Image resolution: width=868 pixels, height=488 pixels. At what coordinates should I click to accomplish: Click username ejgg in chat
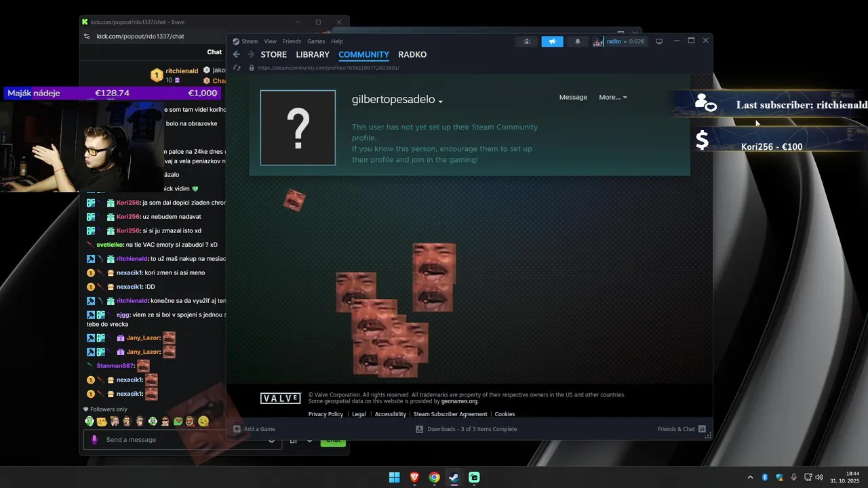pyautogui.click(x=123, y=314)
